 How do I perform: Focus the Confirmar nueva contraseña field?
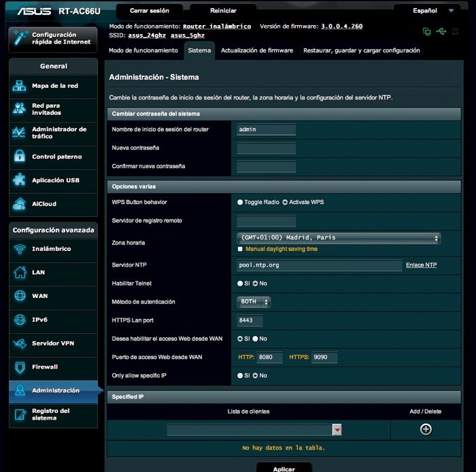click(x=266, y=167)
